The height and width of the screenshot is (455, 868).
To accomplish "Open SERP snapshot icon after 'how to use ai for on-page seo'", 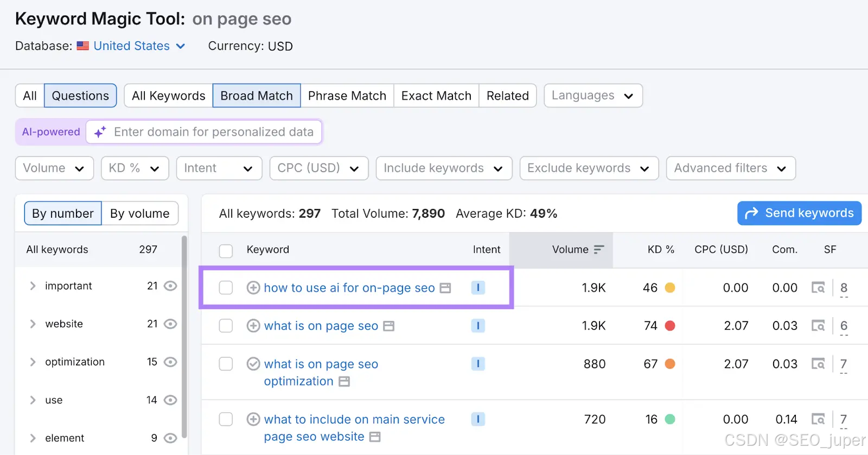I will (x=445, y=288).
